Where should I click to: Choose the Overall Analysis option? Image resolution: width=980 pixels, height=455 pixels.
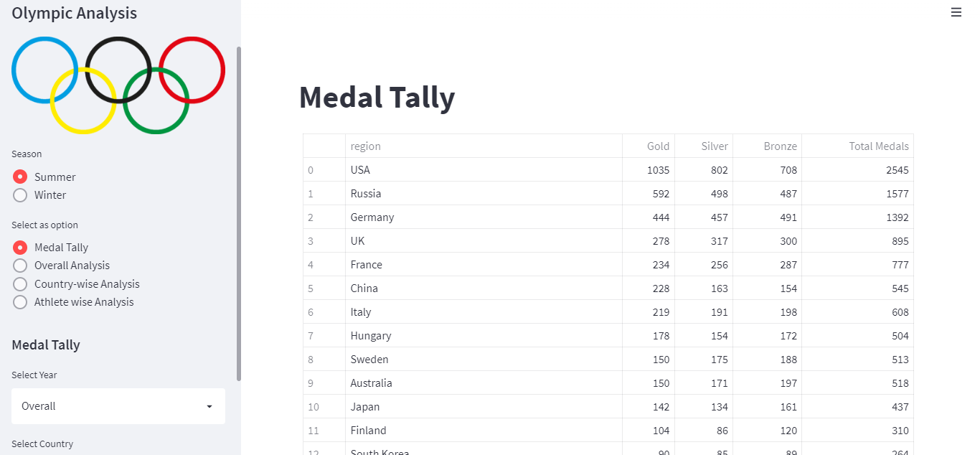[19, 266]
